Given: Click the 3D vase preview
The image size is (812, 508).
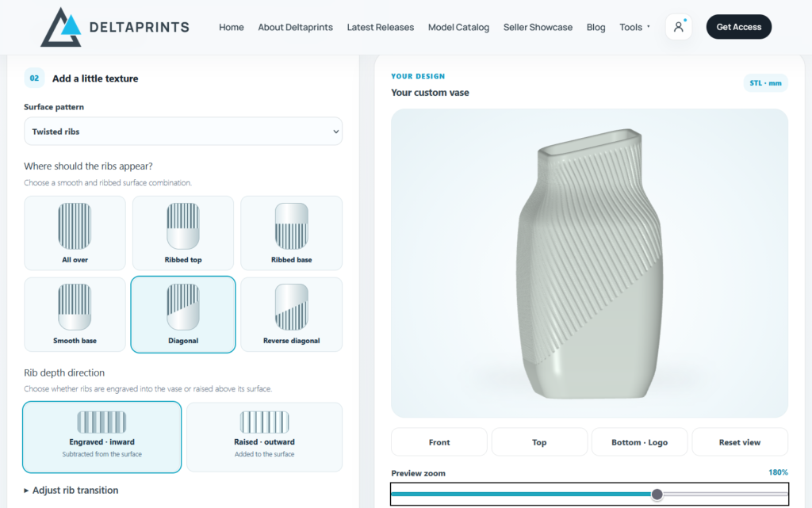Looking at the screenshot, I should pos(589,263).
